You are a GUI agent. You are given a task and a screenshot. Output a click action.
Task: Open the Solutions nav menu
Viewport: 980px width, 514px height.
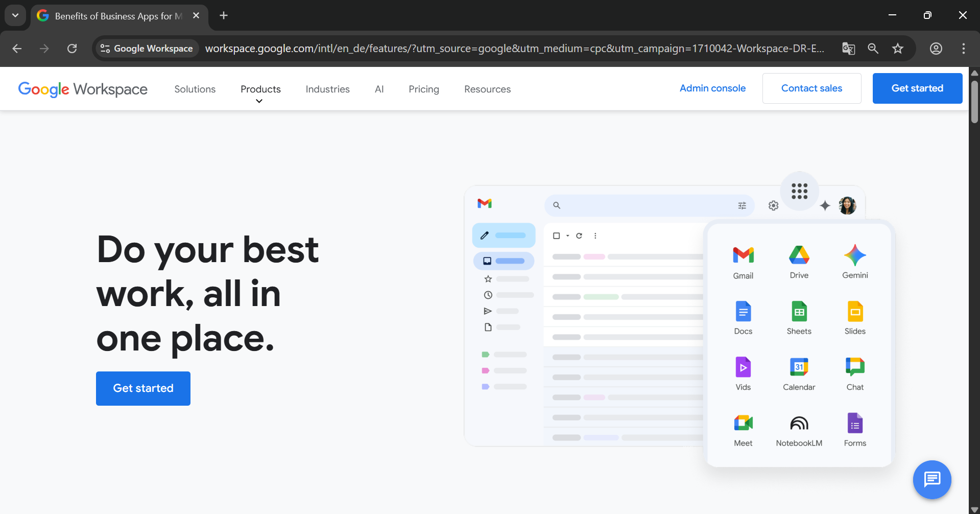(x=195, y=89)
